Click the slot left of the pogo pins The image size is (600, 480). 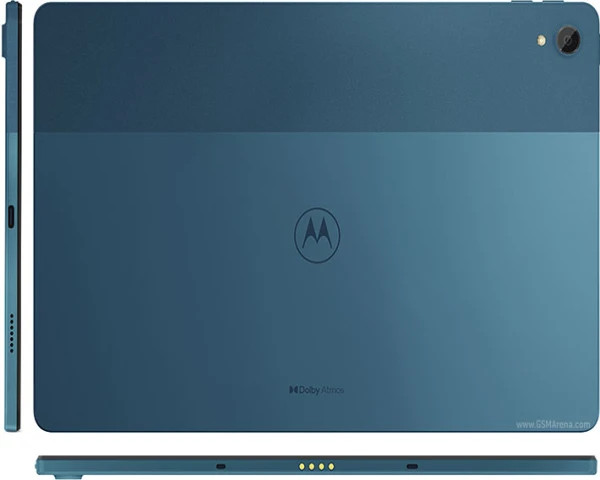pos(221,466)
